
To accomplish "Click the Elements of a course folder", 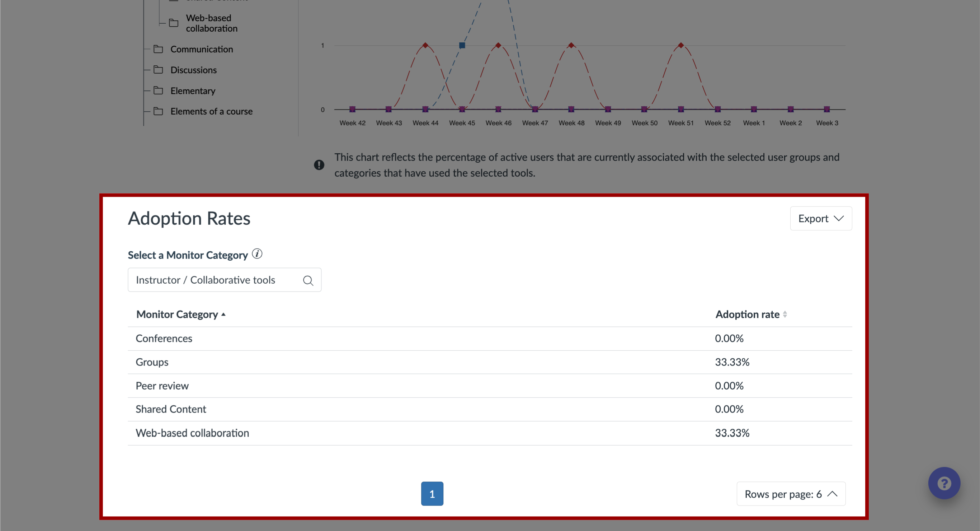I will coord(210,111).
